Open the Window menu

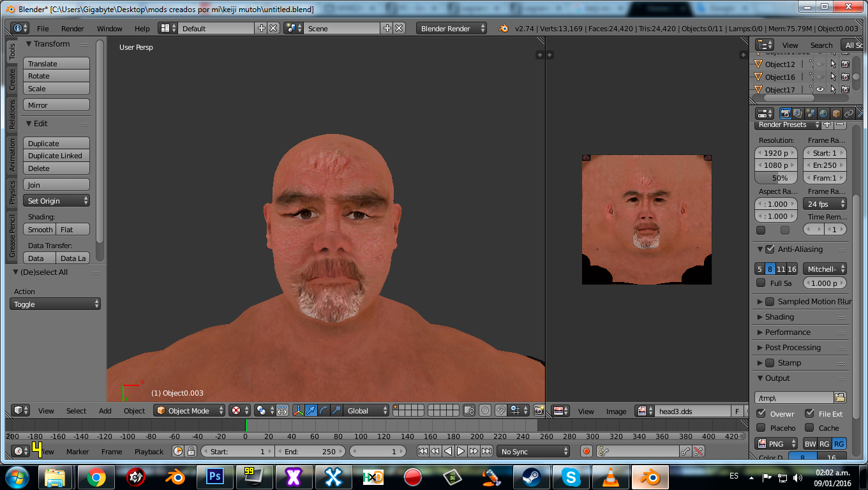[x=110, y=29]
